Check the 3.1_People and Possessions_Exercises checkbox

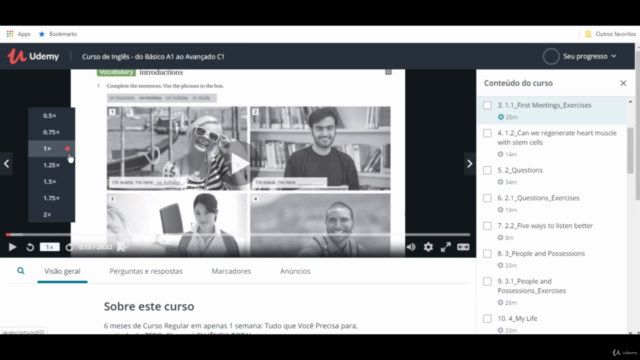coord(487,281)
